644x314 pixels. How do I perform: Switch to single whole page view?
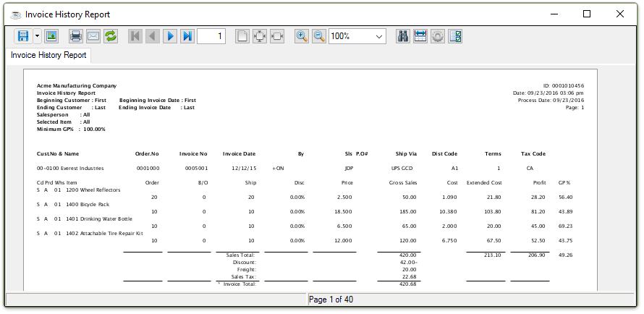242,36
